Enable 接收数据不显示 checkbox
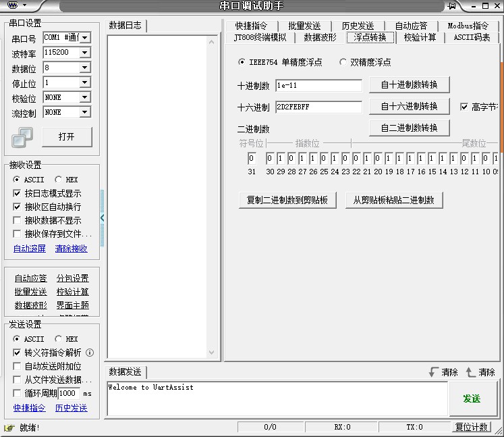This screenshot has height=437, width=504. (17, 220)
